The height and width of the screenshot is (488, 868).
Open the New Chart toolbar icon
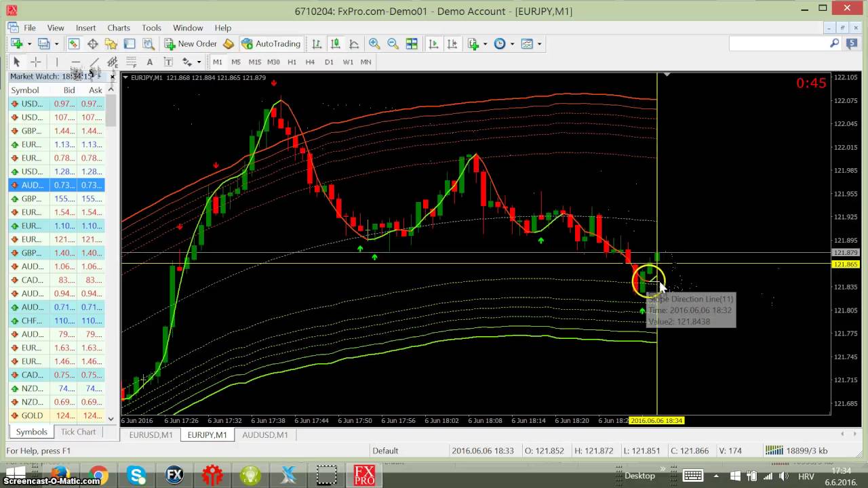(17, 43)
